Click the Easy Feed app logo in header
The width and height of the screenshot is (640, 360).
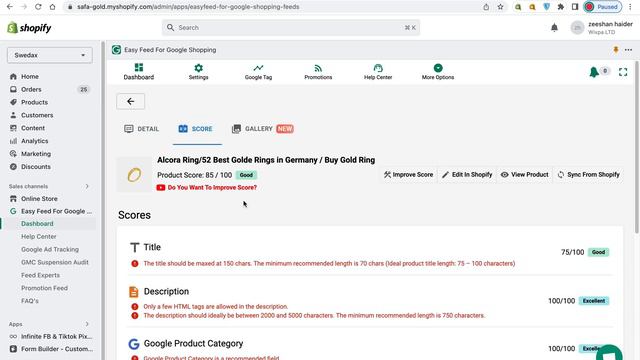(116, 50)
